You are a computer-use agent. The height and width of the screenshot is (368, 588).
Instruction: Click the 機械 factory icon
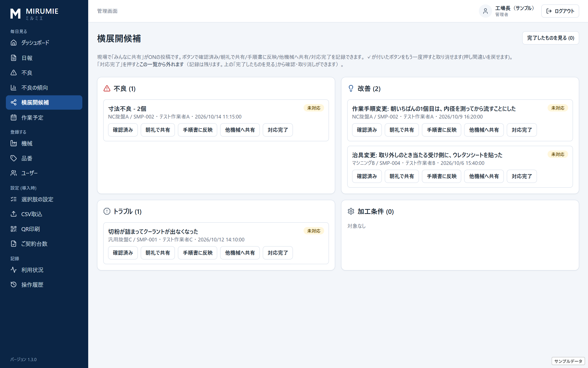[14, 143]
